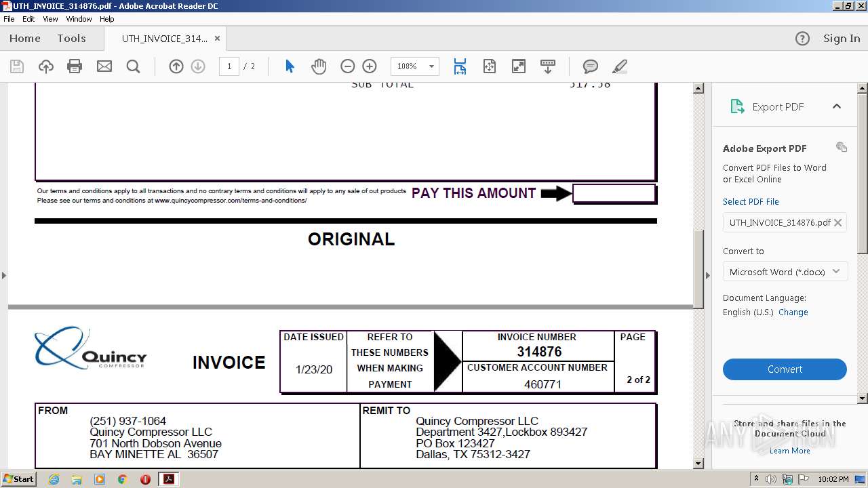Collapse the right tools pane arrow

tap(707, 275)
